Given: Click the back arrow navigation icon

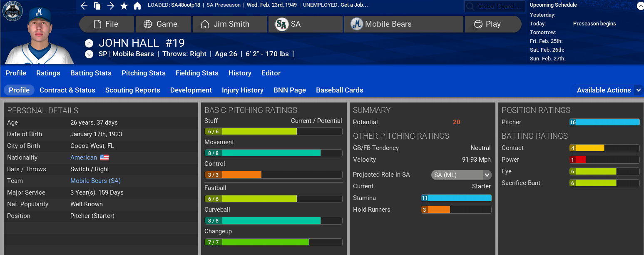Looking at the screenshot, I should tap(84, 6).
